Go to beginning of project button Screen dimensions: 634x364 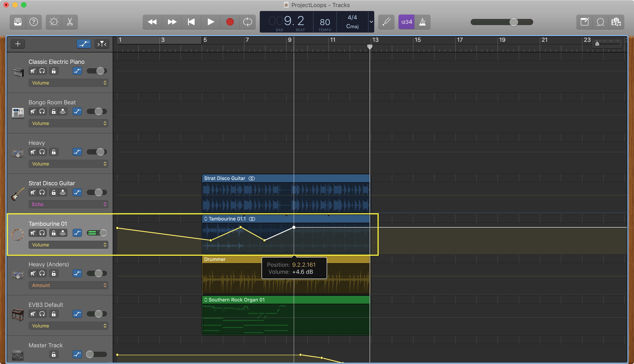click(191, 22)
